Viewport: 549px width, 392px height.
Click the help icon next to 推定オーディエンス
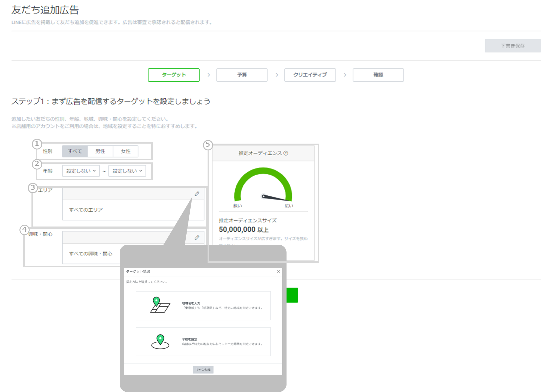coord(286,153)
